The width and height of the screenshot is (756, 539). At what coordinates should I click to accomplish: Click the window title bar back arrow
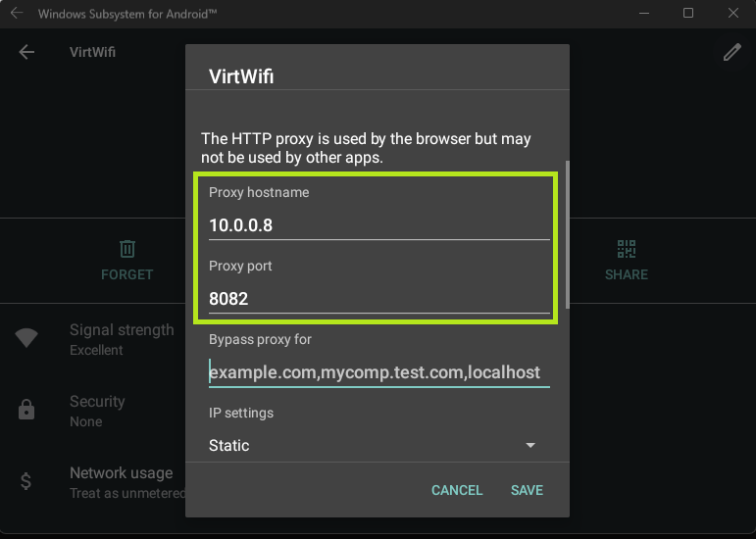click(16, 14)
